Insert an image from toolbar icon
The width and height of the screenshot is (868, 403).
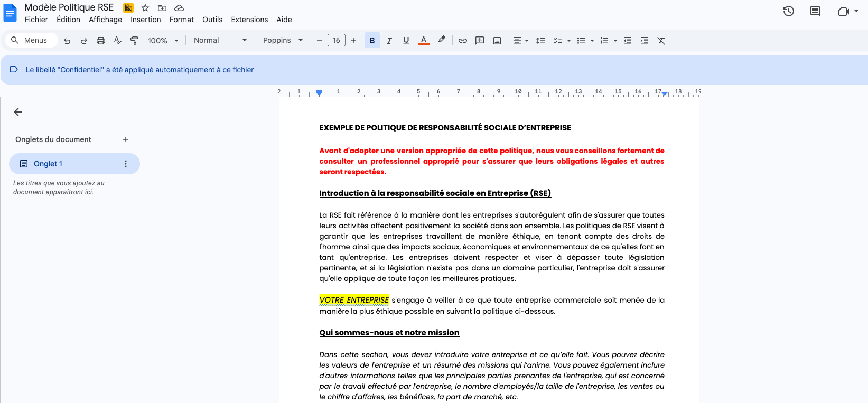point(497,41)
